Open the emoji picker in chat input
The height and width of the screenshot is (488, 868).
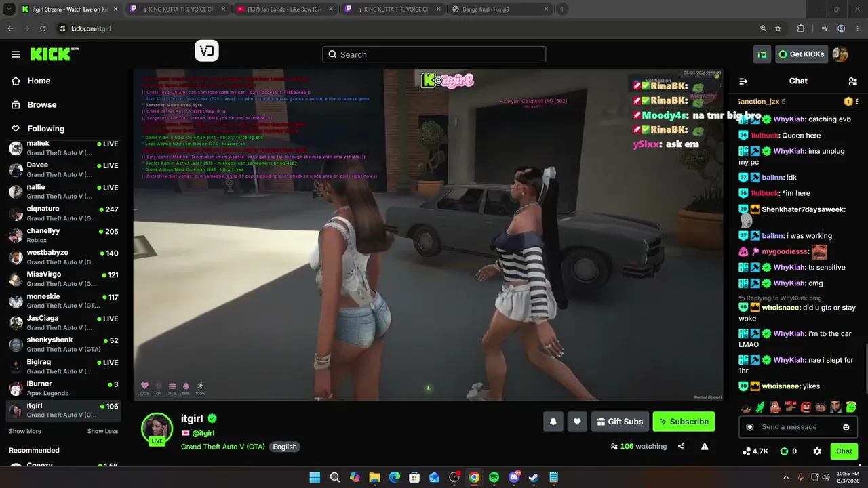(x=846, y=427)
